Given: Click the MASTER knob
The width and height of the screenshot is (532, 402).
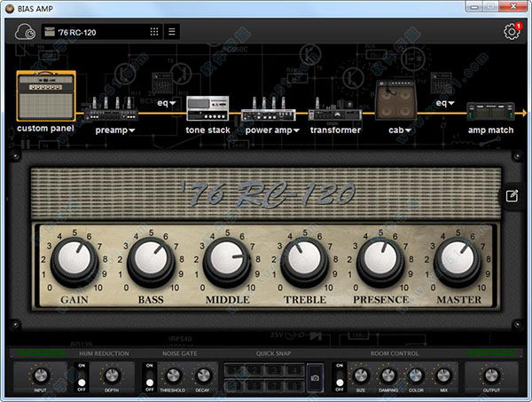Looking at the screenshot, I should click(x=458, y=261).
